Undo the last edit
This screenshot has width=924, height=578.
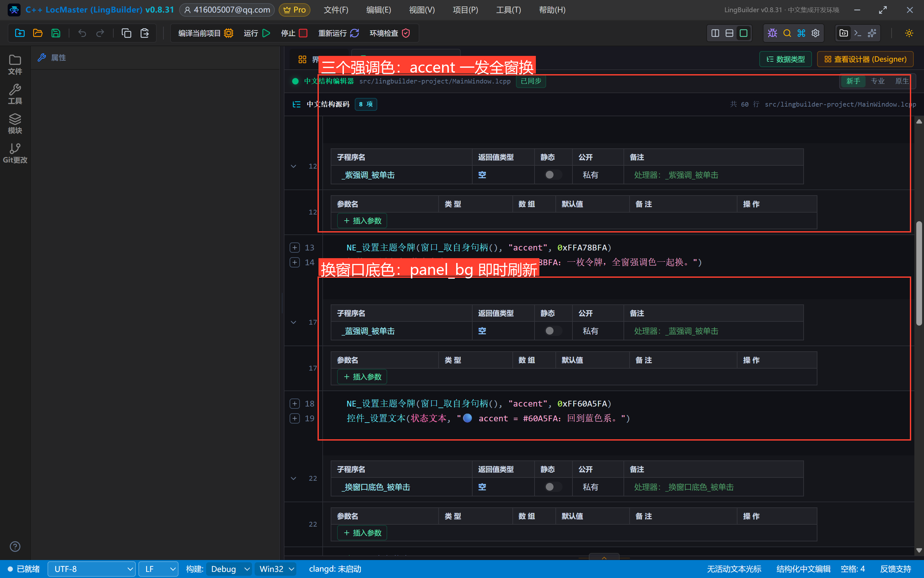click(82, 33)
